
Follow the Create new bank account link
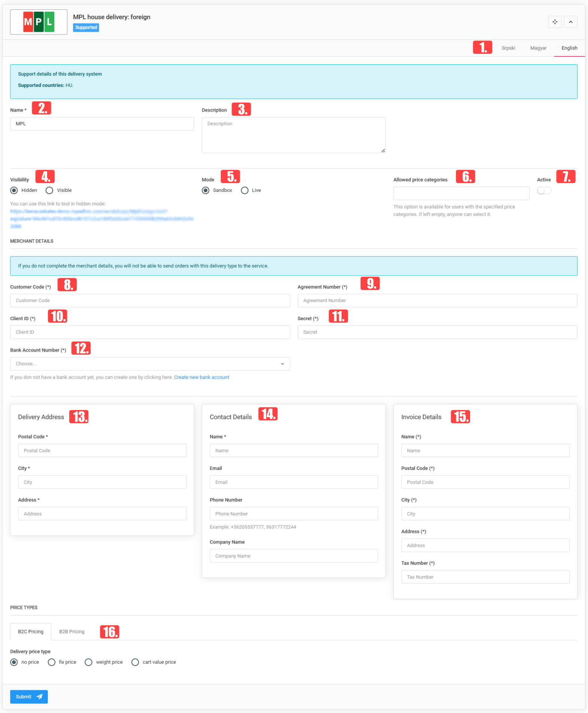201,377
